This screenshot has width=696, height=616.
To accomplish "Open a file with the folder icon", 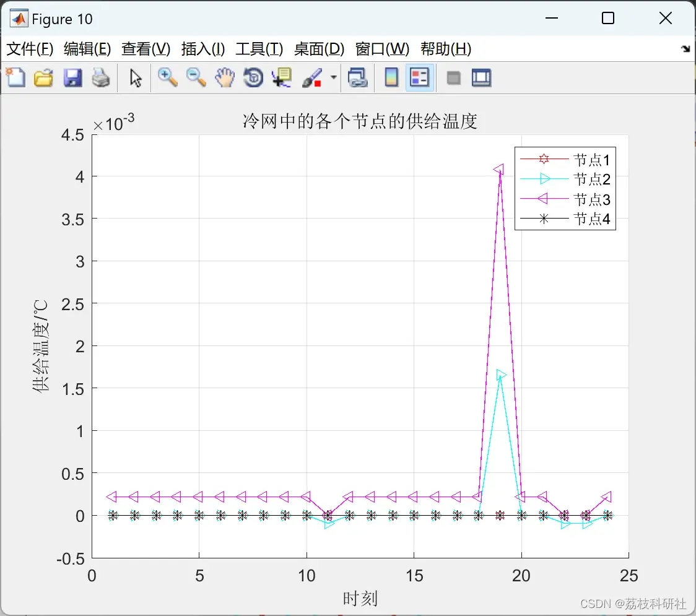I will click(43, 78).
